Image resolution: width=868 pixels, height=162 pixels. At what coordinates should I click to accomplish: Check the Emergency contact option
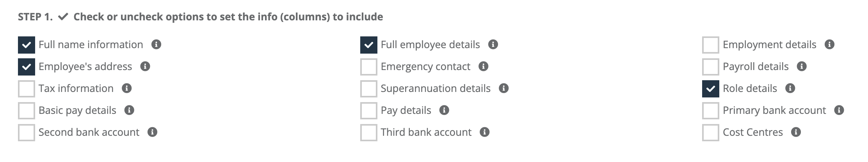(369, 67)
